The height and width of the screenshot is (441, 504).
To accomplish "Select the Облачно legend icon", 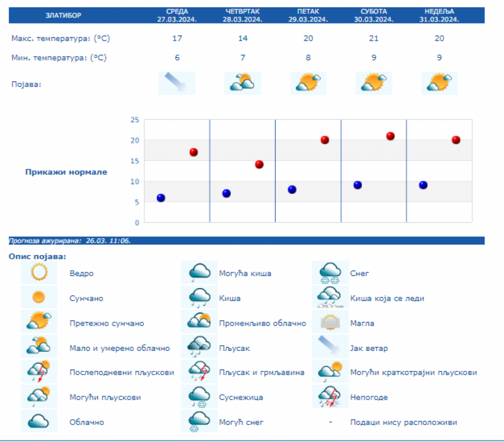I will [39, 421].
